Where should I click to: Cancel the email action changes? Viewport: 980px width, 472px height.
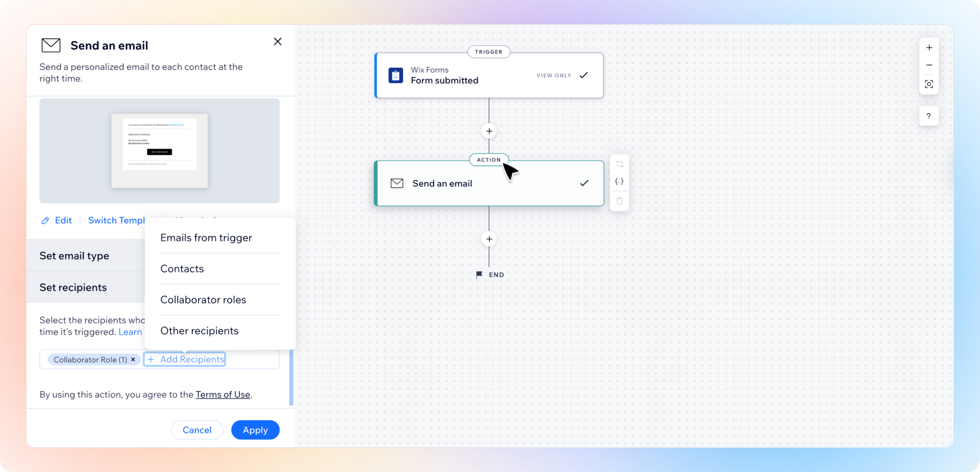(x=197, y=430)
